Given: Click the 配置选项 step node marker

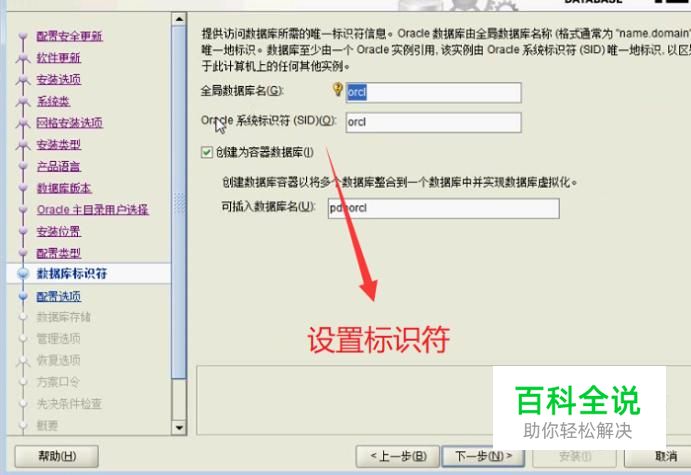Looking at the screenshot, I should [23, 296].
